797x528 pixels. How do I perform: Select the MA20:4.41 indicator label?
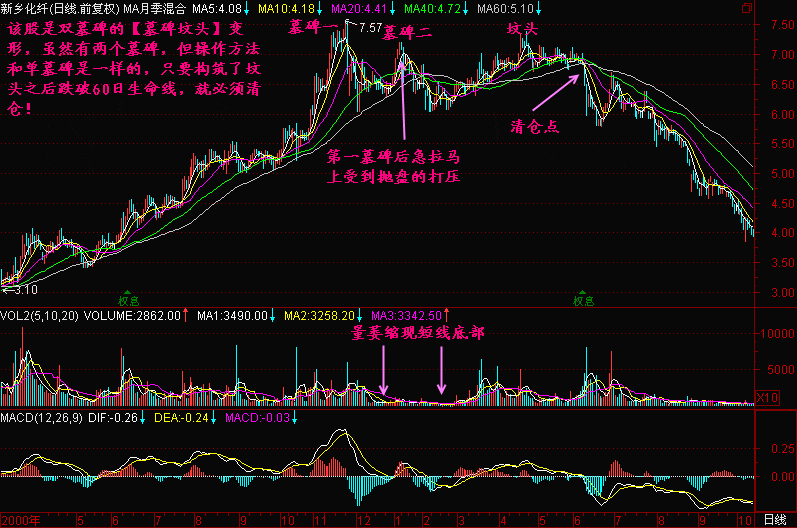(x=356, y=9)
